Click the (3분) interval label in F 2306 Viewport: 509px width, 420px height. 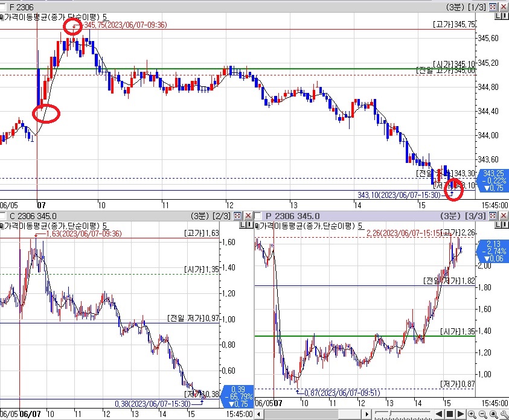pyautogui.click(x=455, y=7)
